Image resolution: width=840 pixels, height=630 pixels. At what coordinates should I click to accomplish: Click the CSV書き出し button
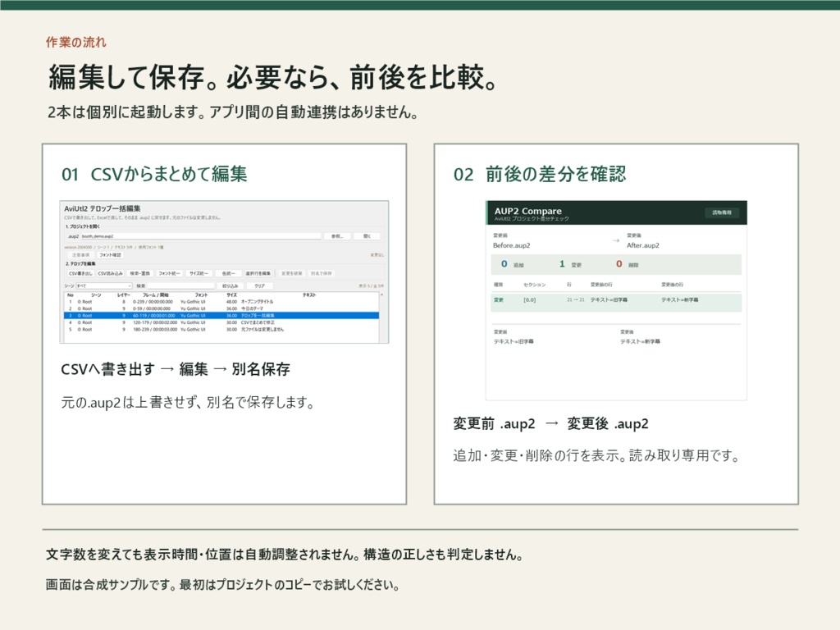pos(81,273)
